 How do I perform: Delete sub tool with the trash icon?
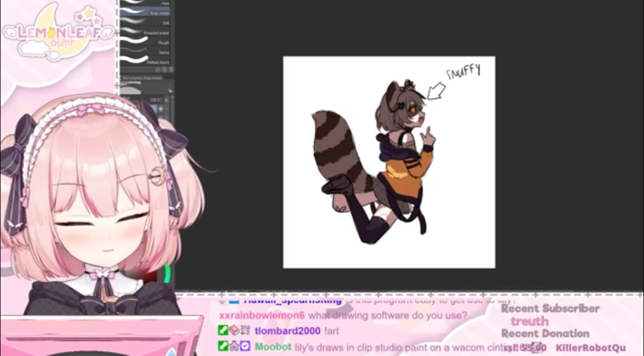point(171,70)
